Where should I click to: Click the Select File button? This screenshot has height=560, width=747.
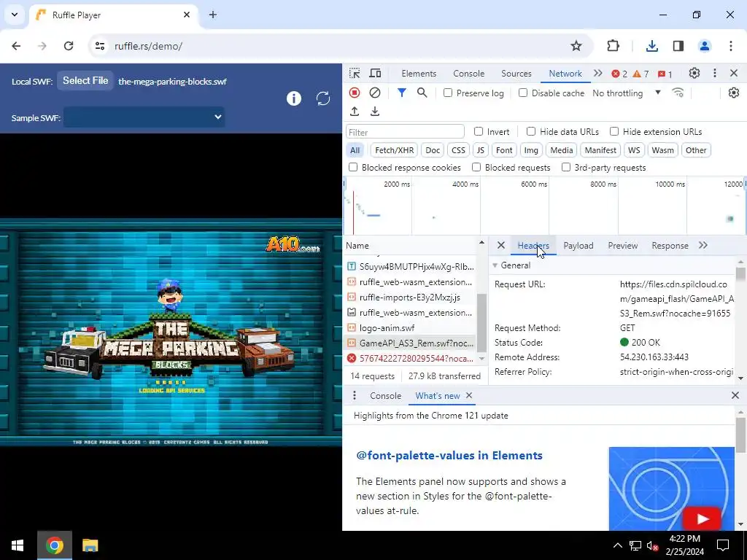click(x=85, y=81)
